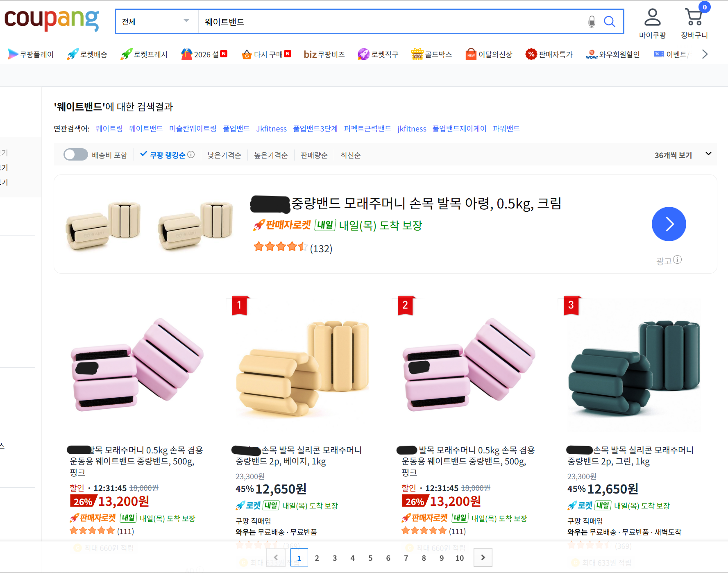Select the 낮은가격순 sorting option
This screenshot has height=573, width=728.
click(224, 155)
